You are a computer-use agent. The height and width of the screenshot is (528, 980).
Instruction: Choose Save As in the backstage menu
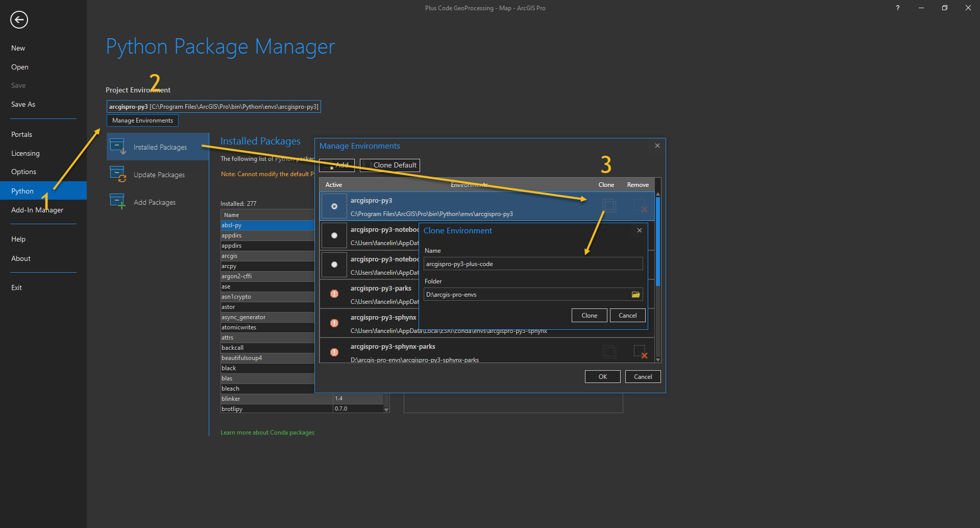coord(23,104)
